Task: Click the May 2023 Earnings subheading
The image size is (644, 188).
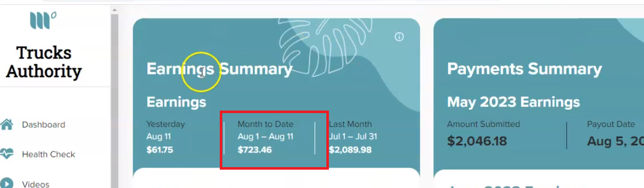Action: 513,102
